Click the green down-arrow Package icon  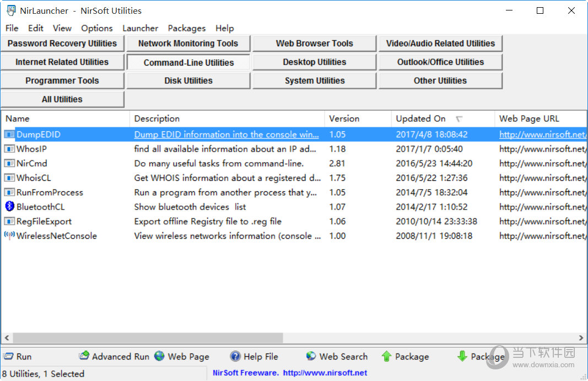click(462, 356)
